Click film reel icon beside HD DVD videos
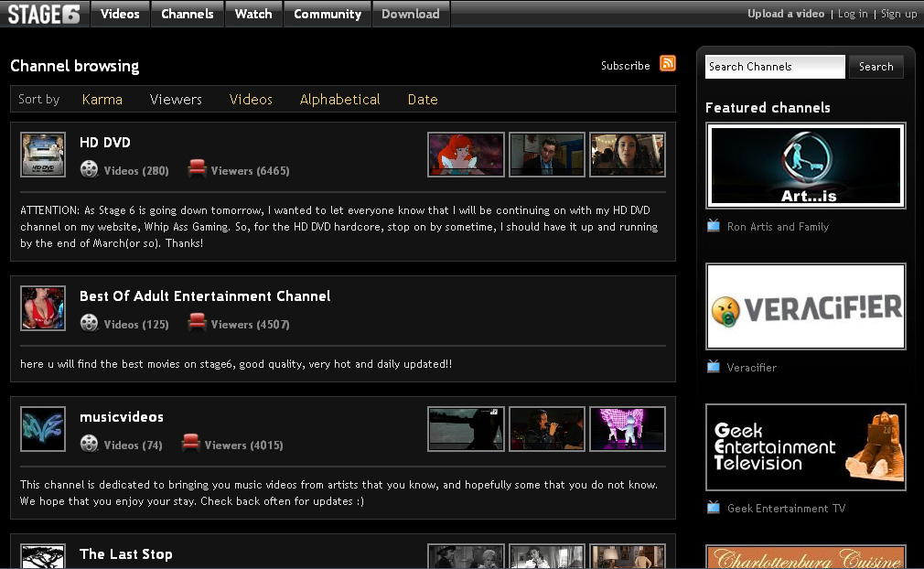 (89, 169)
